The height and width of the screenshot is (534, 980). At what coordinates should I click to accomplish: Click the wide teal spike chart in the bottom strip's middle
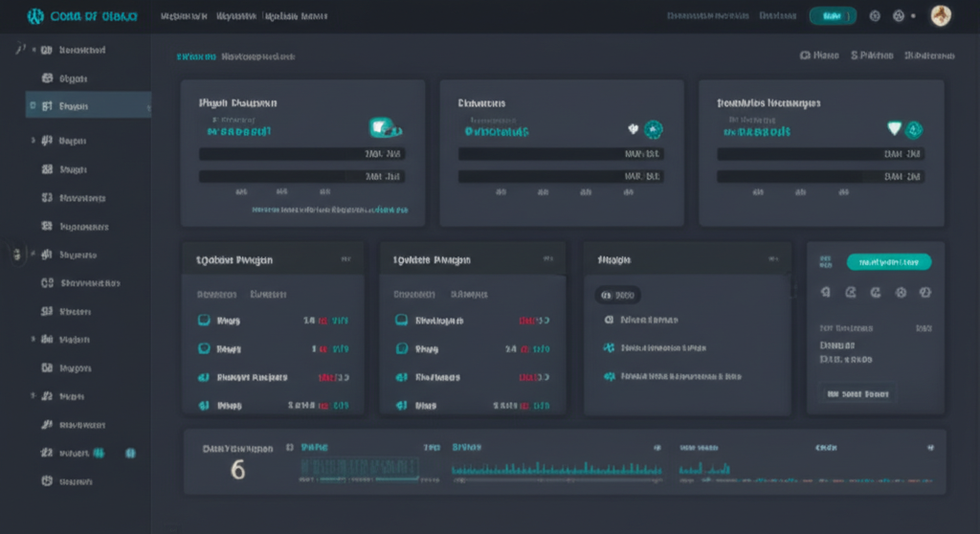556,468
